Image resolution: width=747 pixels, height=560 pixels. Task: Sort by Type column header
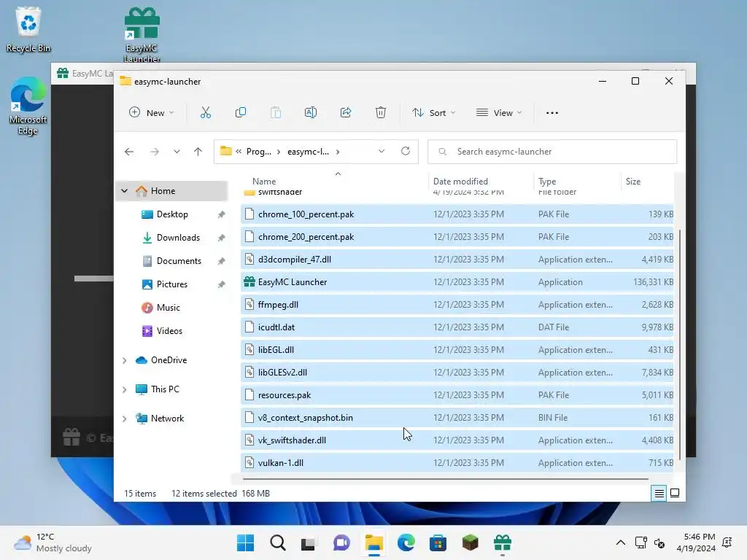click(x=577, y=182)
